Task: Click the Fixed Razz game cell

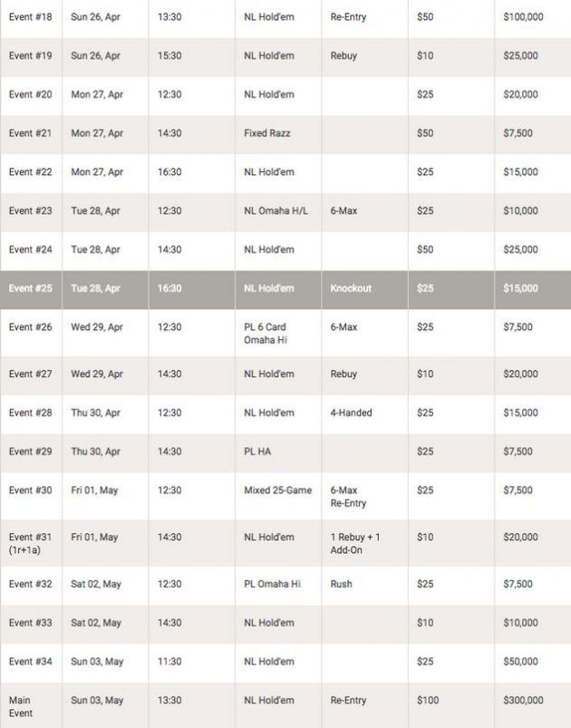Action: point(267,133)
